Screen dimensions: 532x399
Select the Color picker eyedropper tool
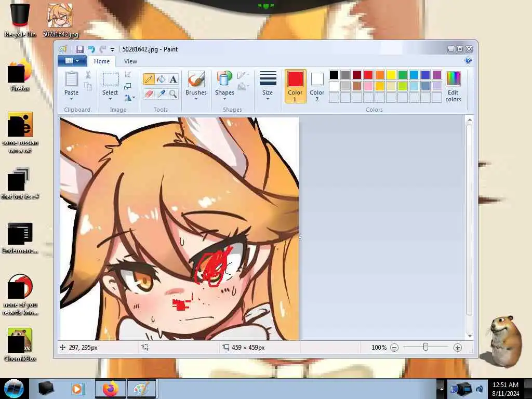click(x=161, y=94)
